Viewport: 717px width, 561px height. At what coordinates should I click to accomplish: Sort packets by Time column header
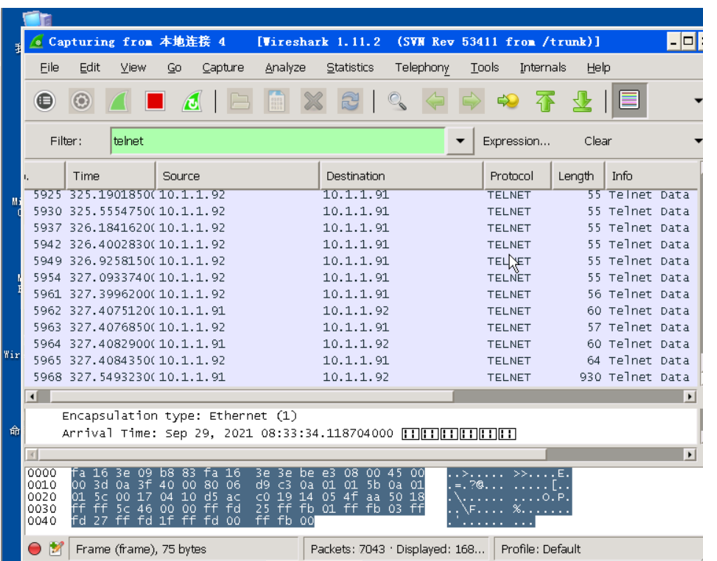pyautogui.click(x=111, y=176)
